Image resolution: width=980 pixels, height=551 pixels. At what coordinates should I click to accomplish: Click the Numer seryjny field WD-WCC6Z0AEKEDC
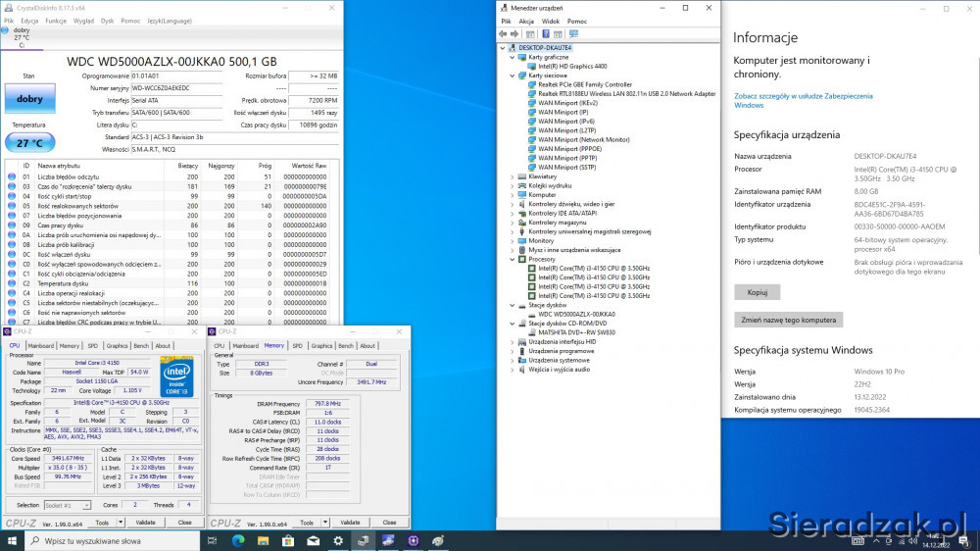coord(176,88)
